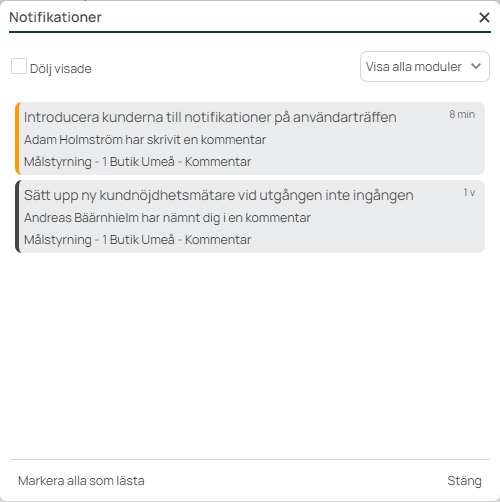Click the 1 v timestamp
This screenshot has width=500, height=502.
469,192
